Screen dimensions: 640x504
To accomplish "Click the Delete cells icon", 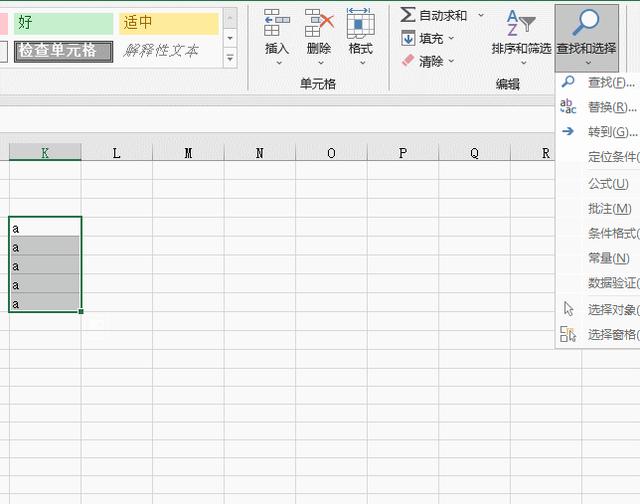I will click(x=319, y=23).
